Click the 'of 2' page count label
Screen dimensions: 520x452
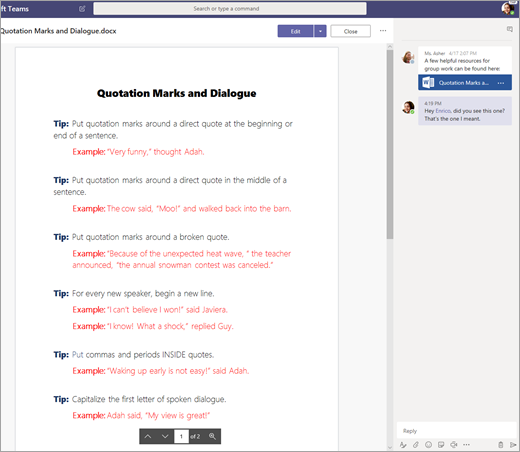point(195,436)
